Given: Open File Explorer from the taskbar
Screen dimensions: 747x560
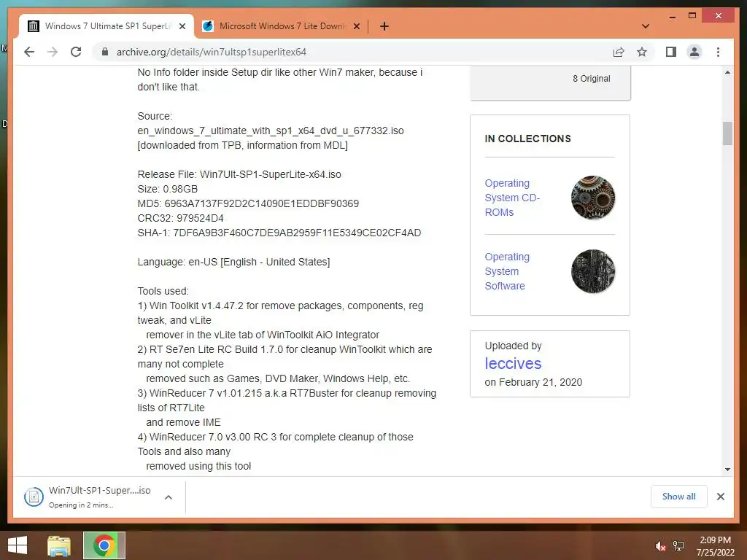Looking at the screenshot, I should point(59,545).
